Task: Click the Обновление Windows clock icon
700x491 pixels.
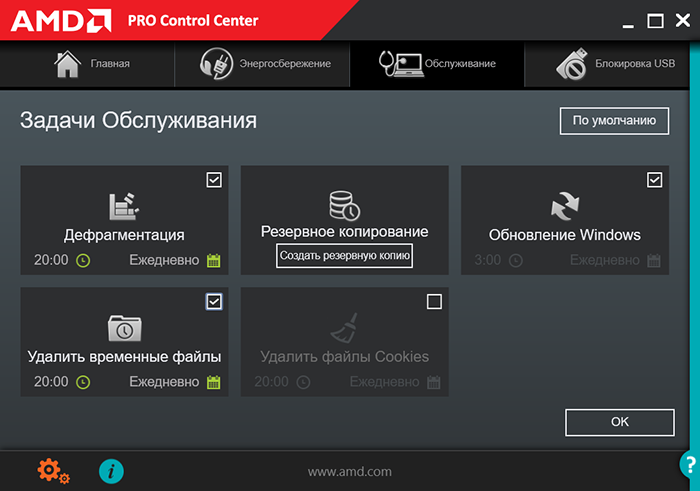Action: coord(516,260)
